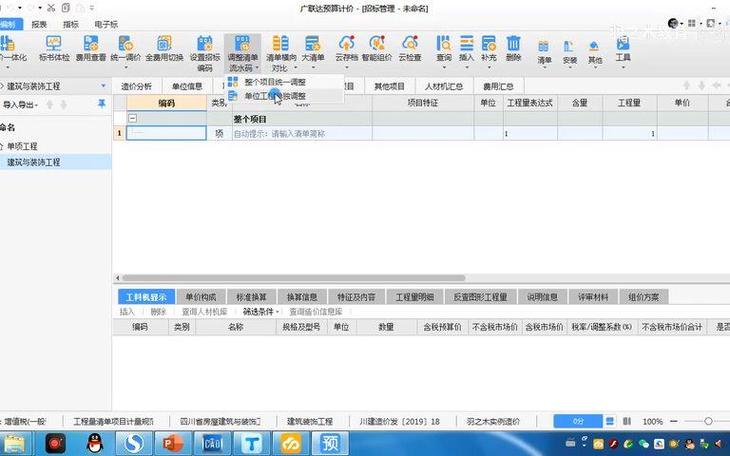Collapse the 整个项目 row with minus box

tap(133, 118)
